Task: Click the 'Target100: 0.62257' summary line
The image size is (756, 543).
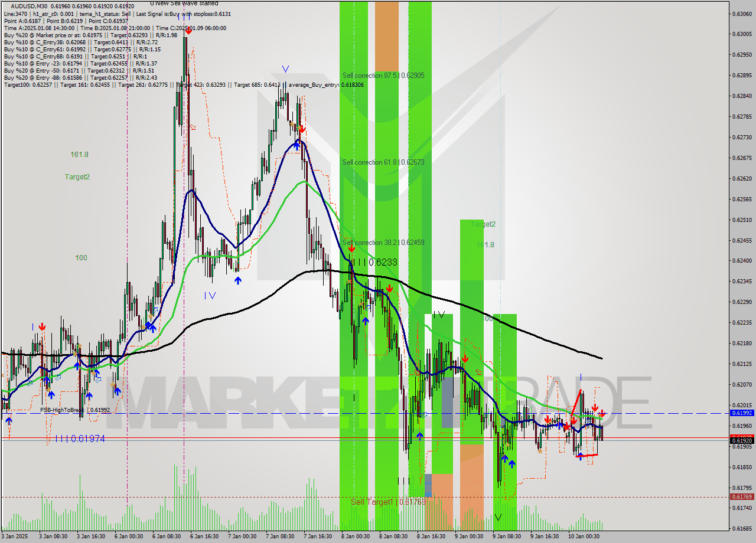Action: (x=184, y=84)
